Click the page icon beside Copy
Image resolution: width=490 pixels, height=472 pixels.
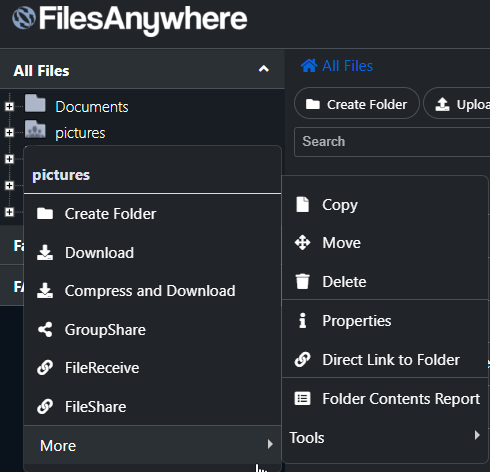point(303,204)
